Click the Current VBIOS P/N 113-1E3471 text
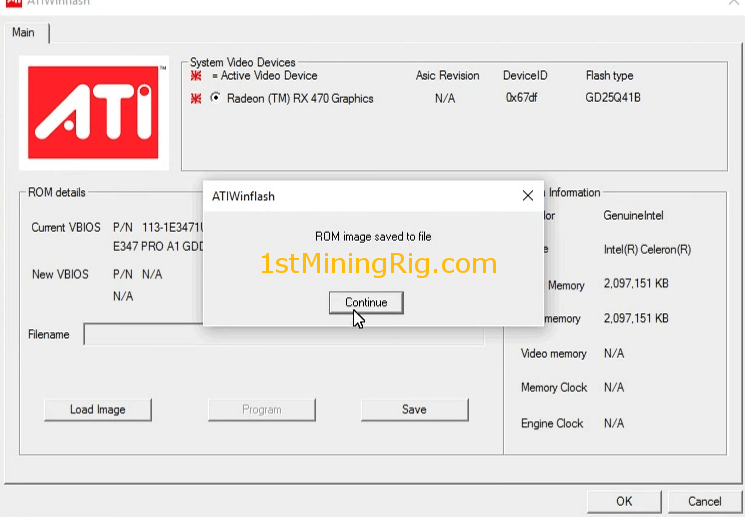This screenshot has width=745, height=517. pyautogui.click(x=158, y=228)
